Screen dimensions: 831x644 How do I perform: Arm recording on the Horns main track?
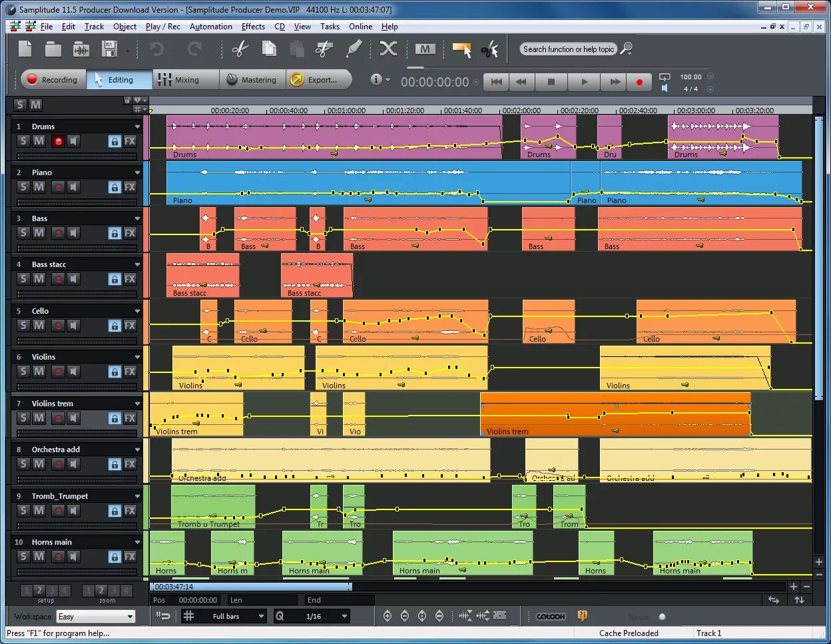(58, 557)
